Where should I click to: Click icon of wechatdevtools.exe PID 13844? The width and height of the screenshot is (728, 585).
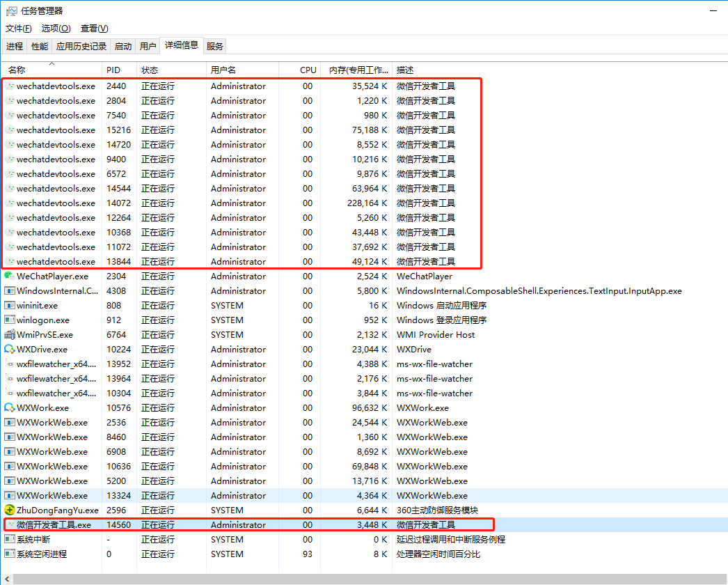(10, 262)
